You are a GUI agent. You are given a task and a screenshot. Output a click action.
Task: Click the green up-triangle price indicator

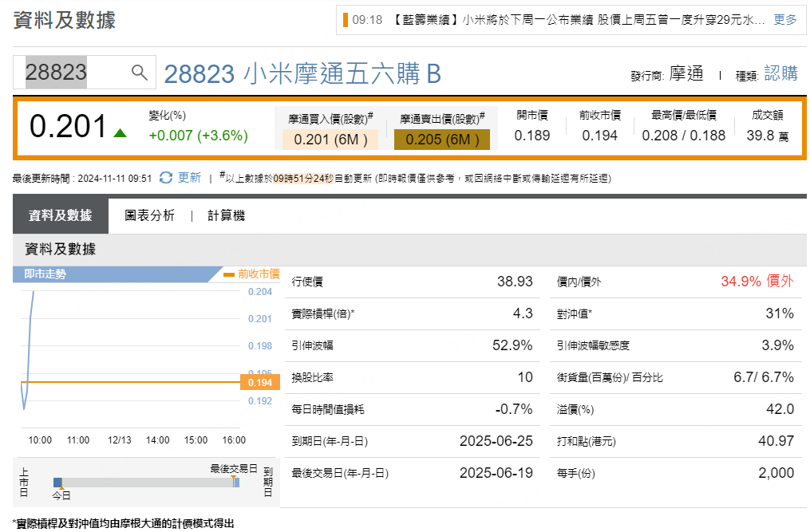point(120,133)
